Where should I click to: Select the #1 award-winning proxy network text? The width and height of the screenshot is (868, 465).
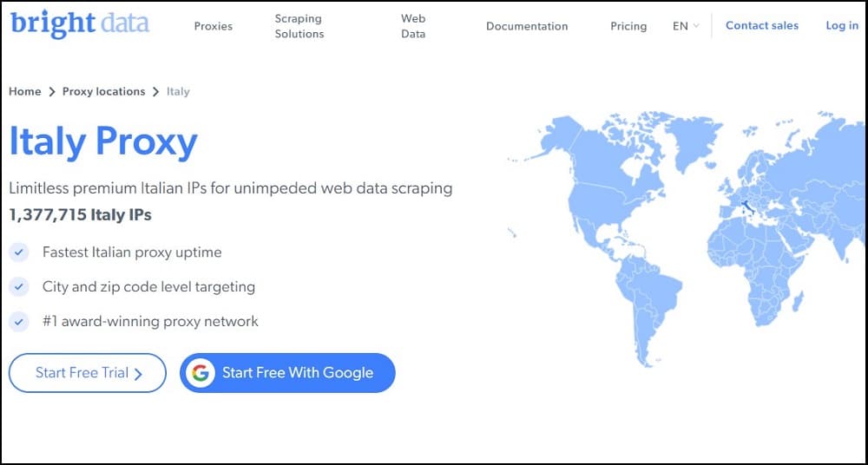tap(150, 321)
